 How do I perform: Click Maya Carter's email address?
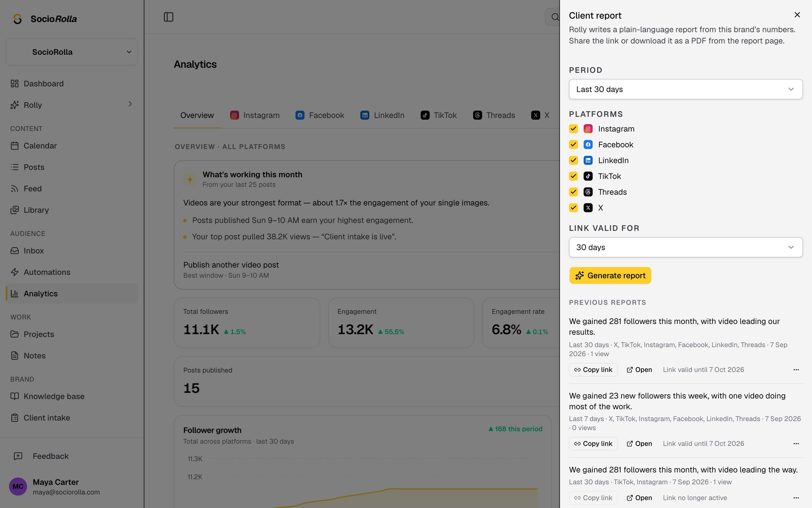coord(66,492)
